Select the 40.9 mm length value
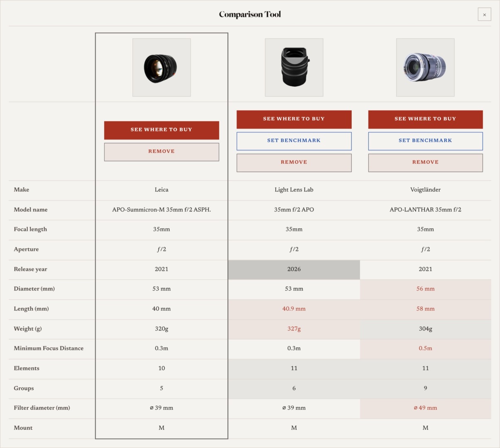Screen dimensions: 500x448 tap(294, 309)
